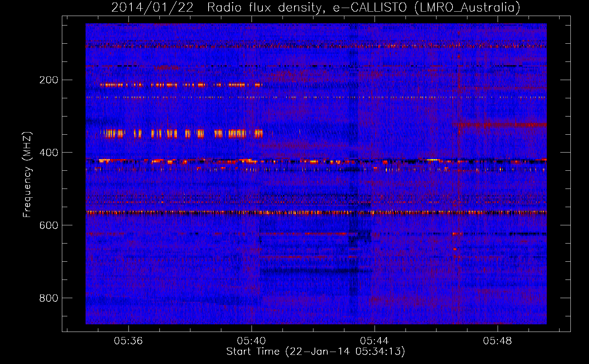Click the 05:44 time tick label
Viewport: 589px width, 364px height.
pos(374,341)
